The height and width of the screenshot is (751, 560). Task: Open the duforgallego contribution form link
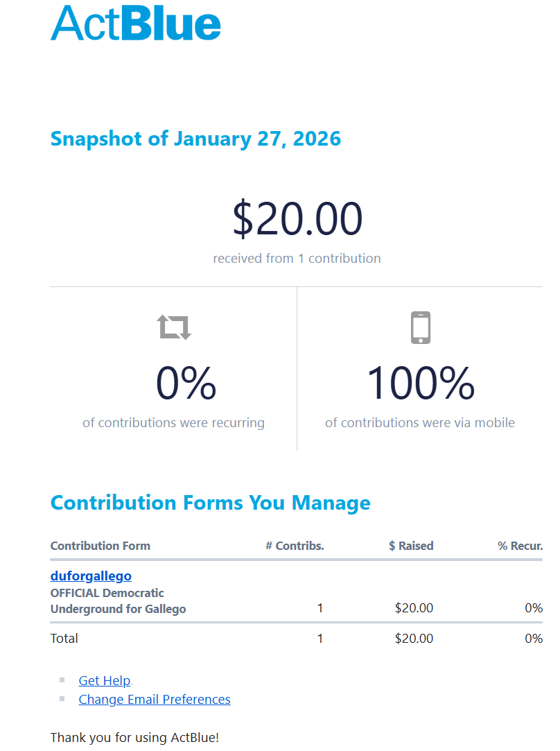[91, 576]
